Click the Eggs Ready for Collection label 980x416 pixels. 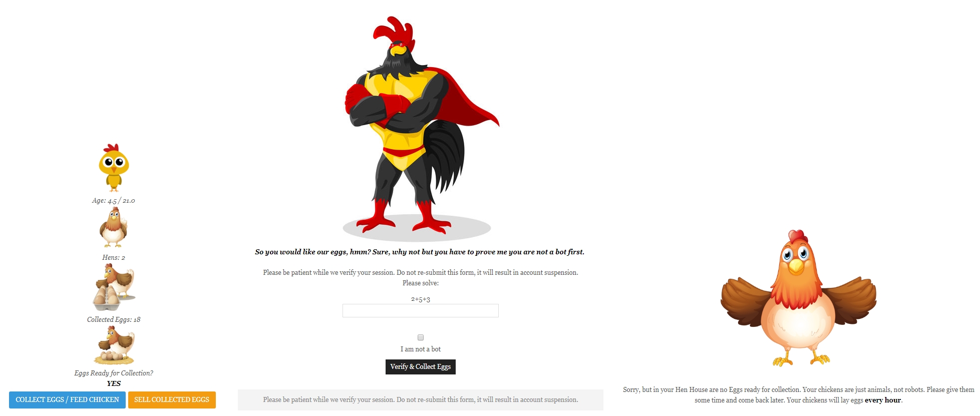(114, 373)
